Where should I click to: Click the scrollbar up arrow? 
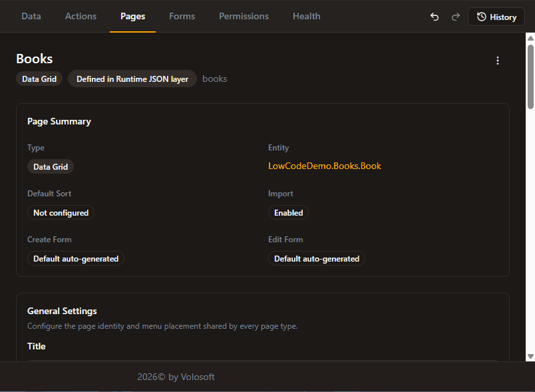(530, 38)
